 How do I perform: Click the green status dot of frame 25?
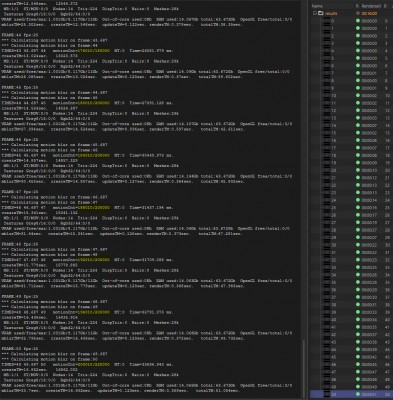[x=358, y=208]
